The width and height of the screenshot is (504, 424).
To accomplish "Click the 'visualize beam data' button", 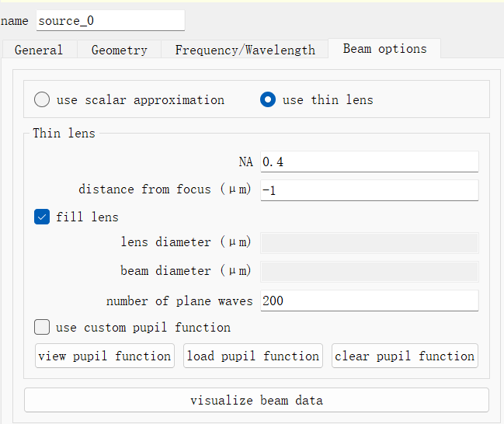I will (x=256, y=400).
